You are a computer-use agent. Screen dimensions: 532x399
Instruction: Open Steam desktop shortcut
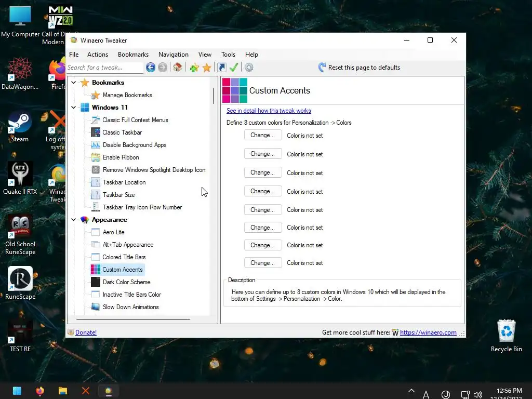20,127
